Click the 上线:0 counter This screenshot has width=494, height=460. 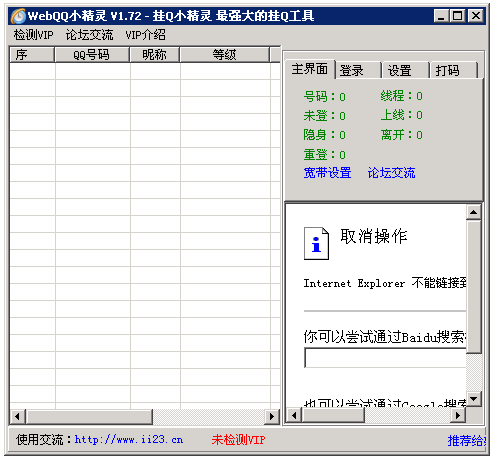402,115
